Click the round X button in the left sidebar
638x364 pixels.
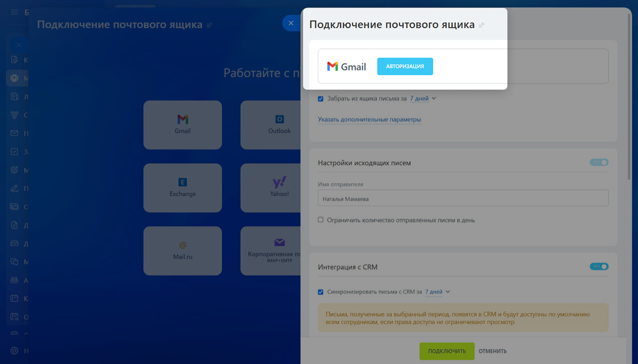pos(18,45)
